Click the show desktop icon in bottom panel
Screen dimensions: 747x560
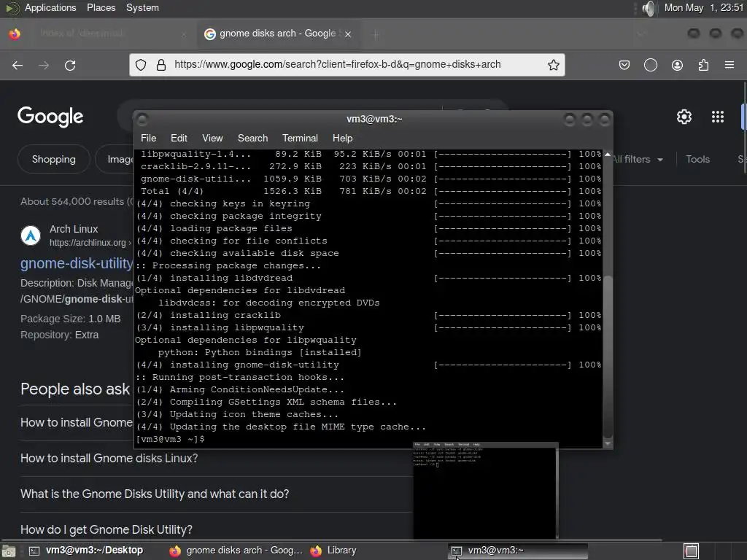click(x=9, y=551)
